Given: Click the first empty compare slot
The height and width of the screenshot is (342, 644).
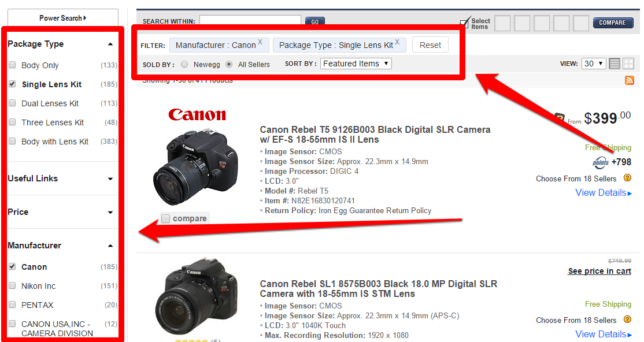Looking at the screenshot, I should (x=502, y=23).
